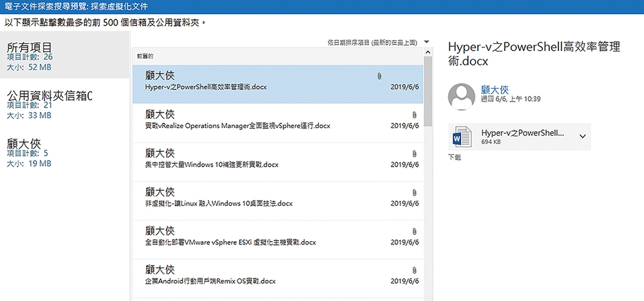
Task: Select message 實戰vRealize Operations Manager全面監視vSphere運行.docx
Action: coord(277,123)
